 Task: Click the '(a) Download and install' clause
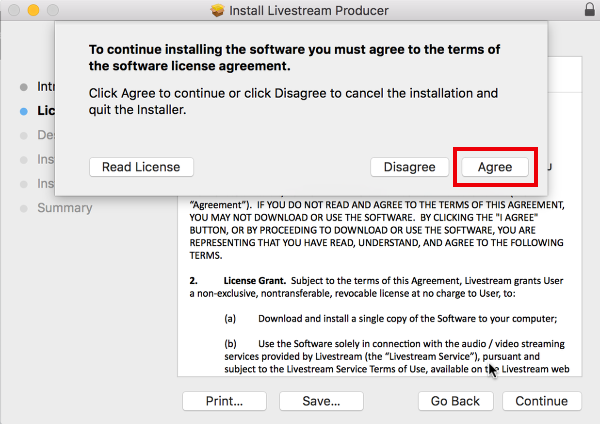391,318
